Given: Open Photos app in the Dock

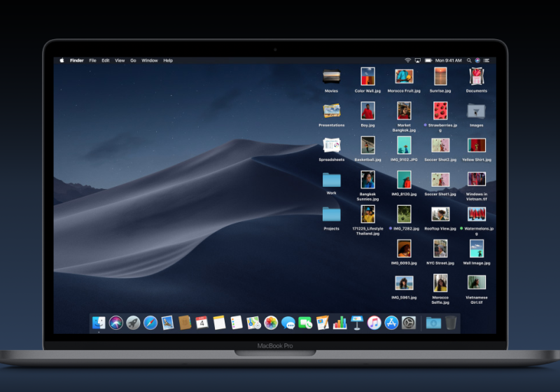Looking at the screenshot, I should click(x=271, y=323).
